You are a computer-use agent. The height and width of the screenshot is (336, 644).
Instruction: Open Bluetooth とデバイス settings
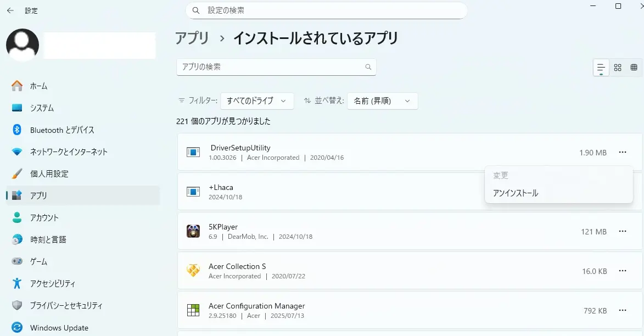[x=83, y=130]
